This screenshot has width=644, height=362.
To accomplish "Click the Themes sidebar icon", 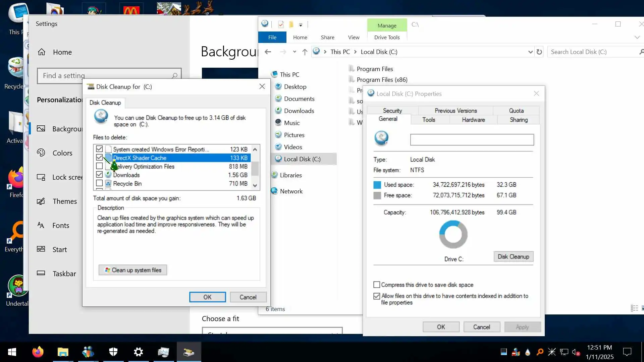I will click(41, 201).
